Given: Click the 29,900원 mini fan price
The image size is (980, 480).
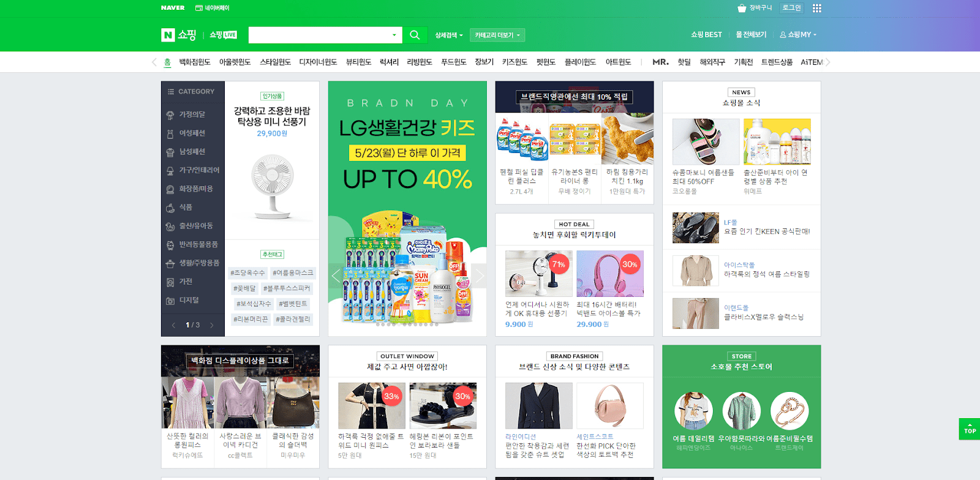Looking at the screenshot, I should coord(272,133).
